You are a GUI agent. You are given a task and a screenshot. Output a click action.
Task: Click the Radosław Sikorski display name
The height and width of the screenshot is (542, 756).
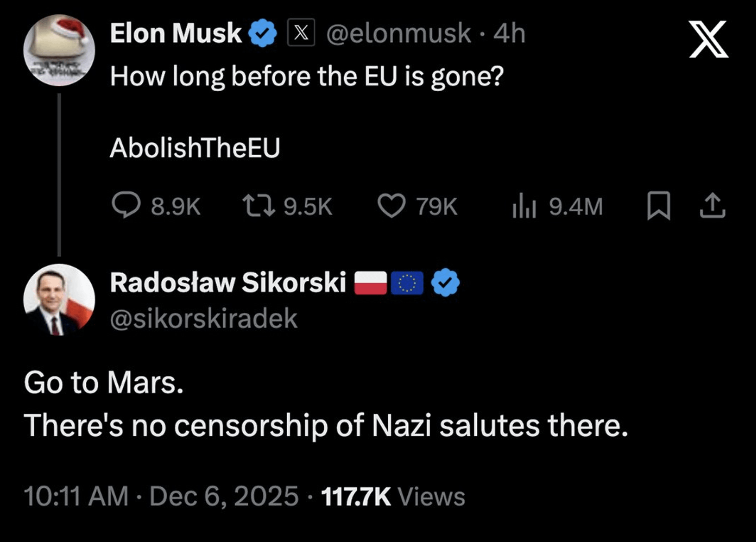(228, 283)
